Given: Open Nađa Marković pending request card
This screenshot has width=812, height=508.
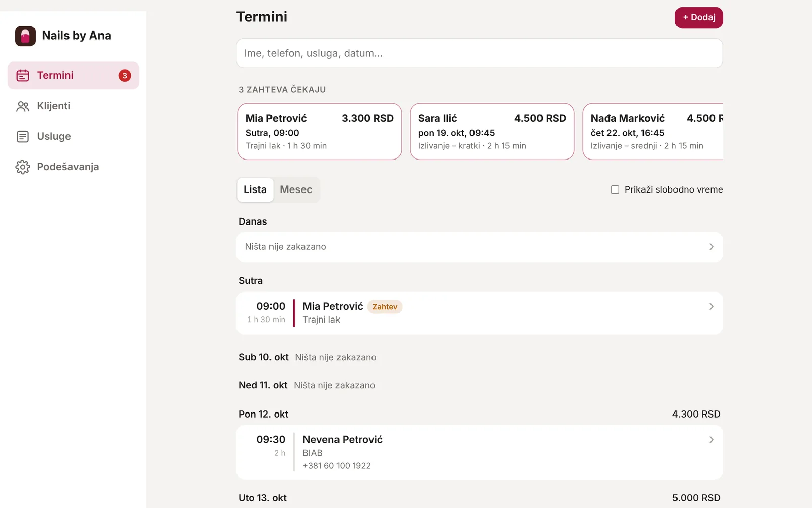Looking at the screenshot, I should [653, 132].
